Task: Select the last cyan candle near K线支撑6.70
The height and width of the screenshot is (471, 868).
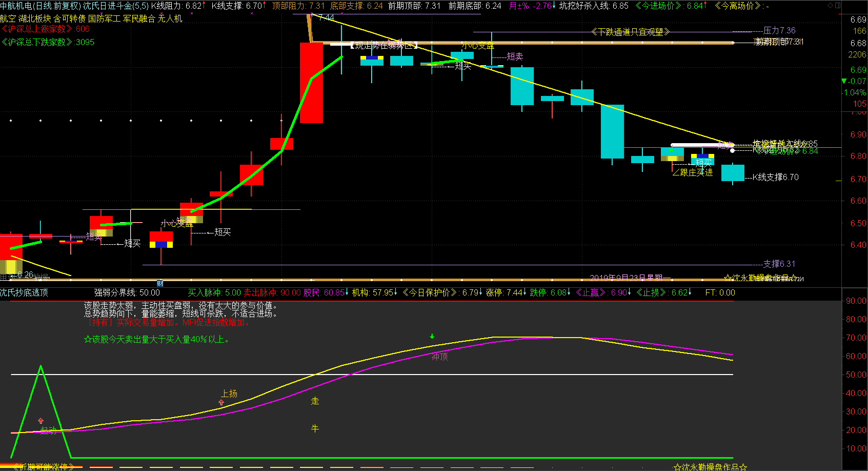Action: click(733, 173)
